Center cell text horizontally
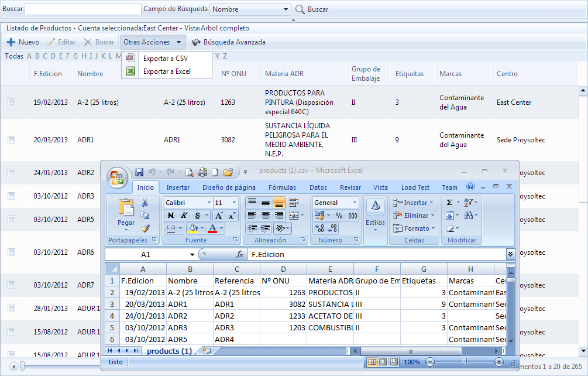 (x=266, y=216)
